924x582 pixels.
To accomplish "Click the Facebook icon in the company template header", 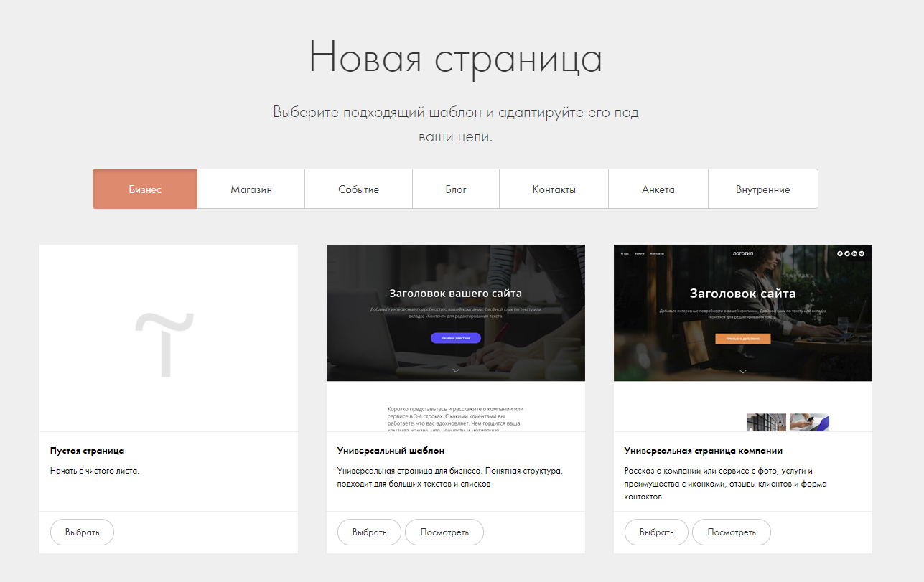I will 840,253.
